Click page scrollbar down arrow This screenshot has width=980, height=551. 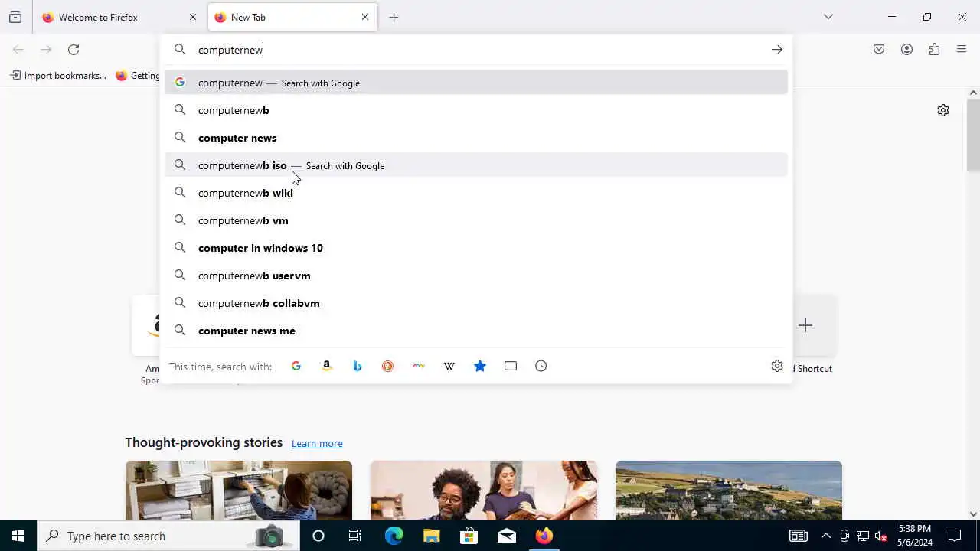973,514
